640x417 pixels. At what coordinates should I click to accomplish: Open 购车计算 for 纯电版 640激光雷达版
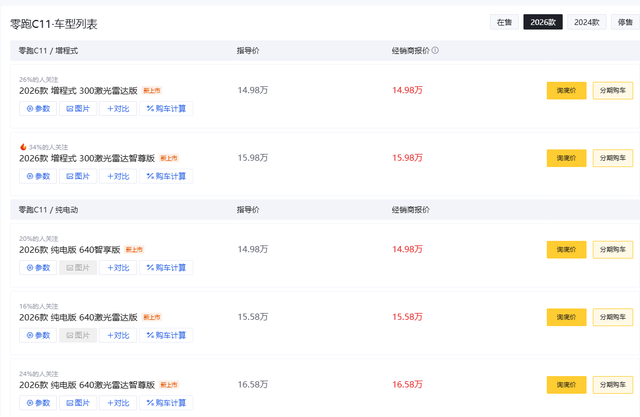click(x=166, y=335)
